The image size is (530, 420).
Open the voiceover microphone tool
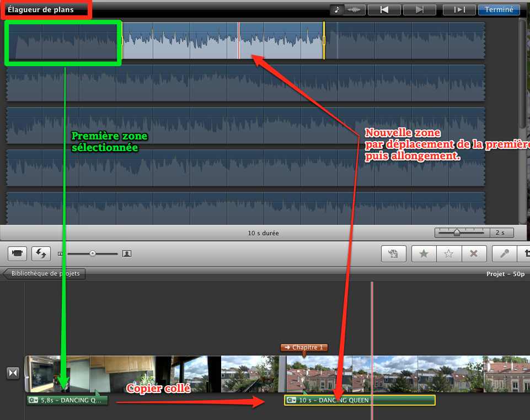coord(504,254)
